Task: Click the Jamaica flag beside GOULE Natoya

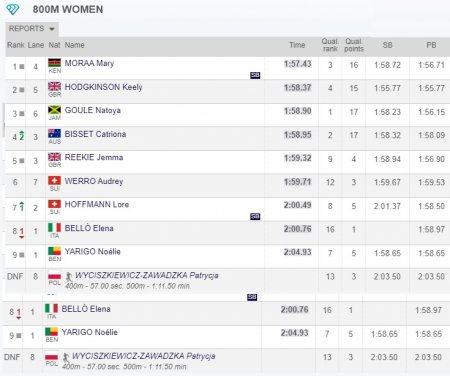Action: (x=55, y=110)
